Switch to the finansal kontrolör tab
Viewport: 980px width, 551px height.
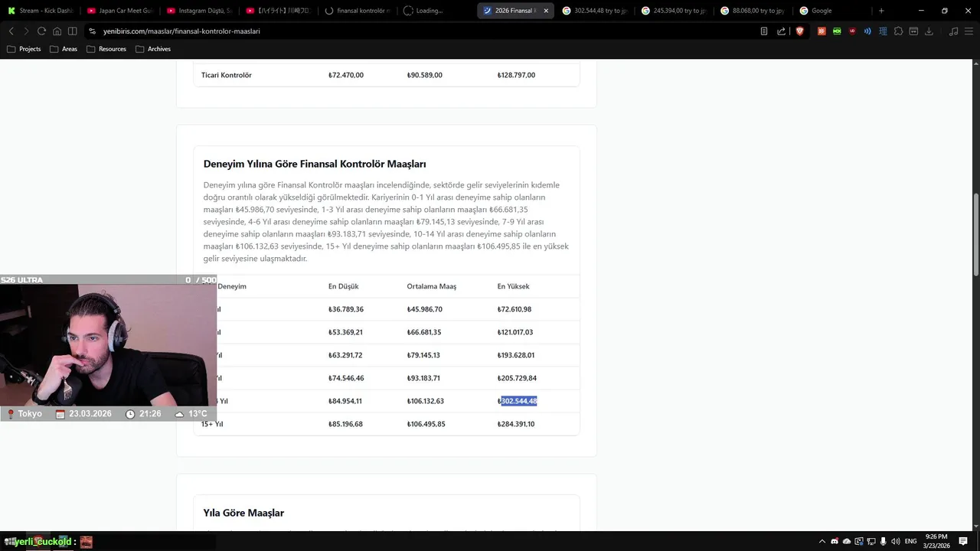pyautogui.click(x=358, y=11)
